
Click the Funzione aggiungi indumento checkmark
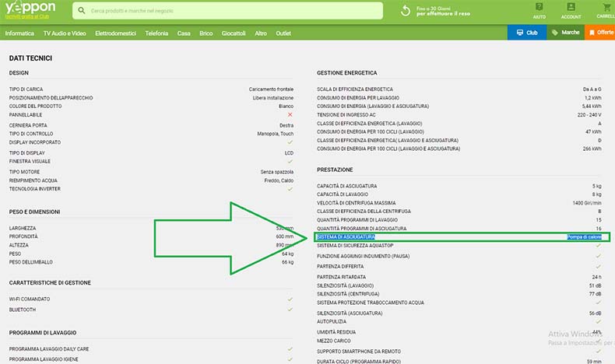pos(598,256)
